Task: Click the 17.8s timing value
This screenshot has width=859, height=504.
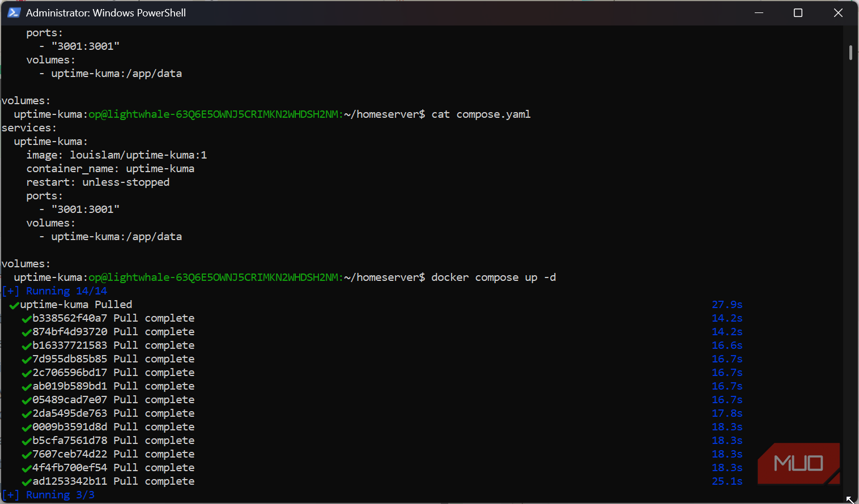Action: pyautogui.click(x=727, y=413)
